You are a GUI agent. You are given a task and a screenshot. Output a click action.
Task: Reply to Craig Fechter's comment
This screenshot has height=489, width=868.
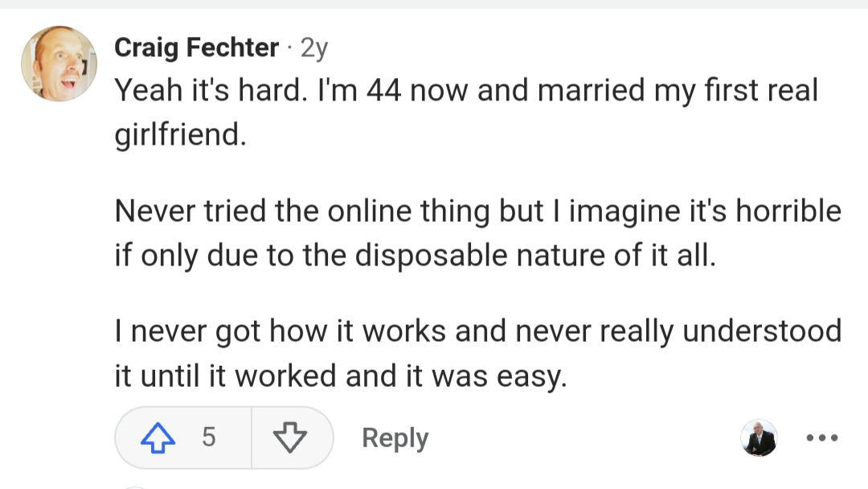395,438
